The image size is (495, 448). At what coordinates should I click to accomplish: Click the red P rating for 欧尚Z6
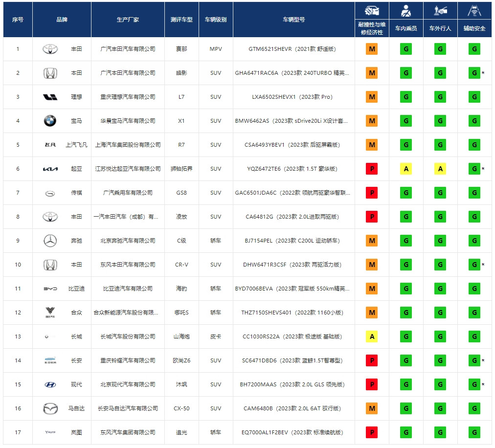(372, 360)
